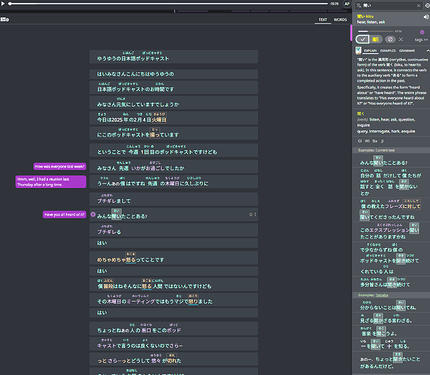Select line みなさん元気にしていますでしょうか
This screenshot has width=430, height=375.
174,103
